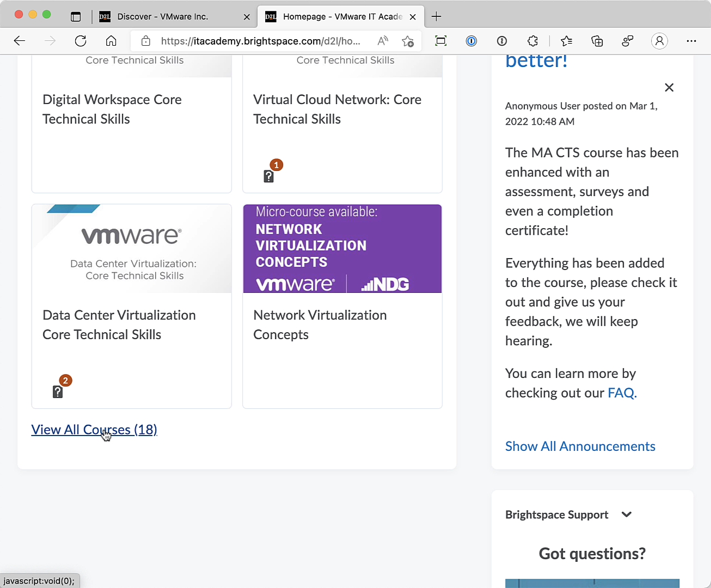
Task: Expand the Brightspace Support widget chevron
Action: pyautogui.click(x=627, y=514)
